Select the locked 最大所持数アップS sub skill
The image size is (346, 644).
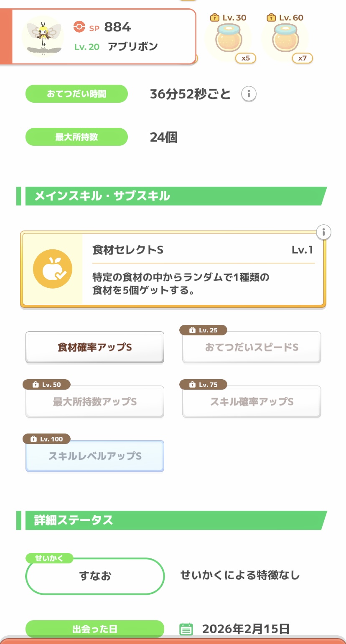95,402
